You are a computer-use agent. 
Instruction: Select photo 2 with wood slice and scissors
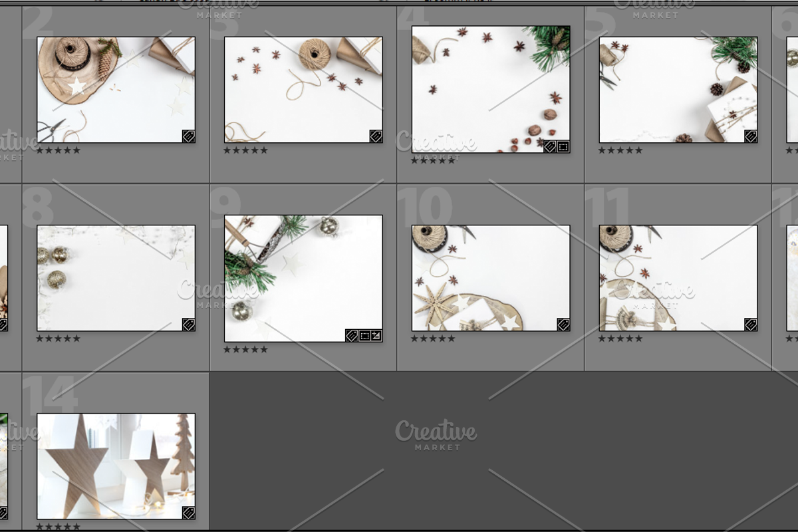(116, 90)
